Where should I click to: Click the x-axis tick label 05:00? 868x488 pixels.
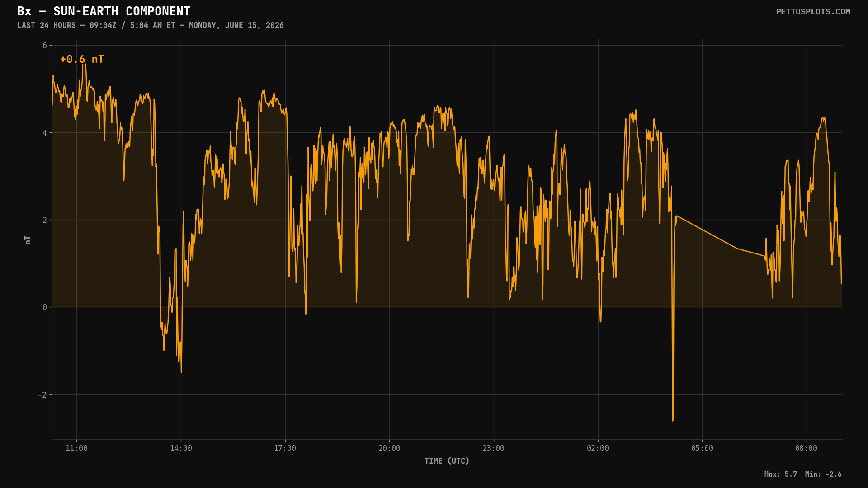pos(702,448)
